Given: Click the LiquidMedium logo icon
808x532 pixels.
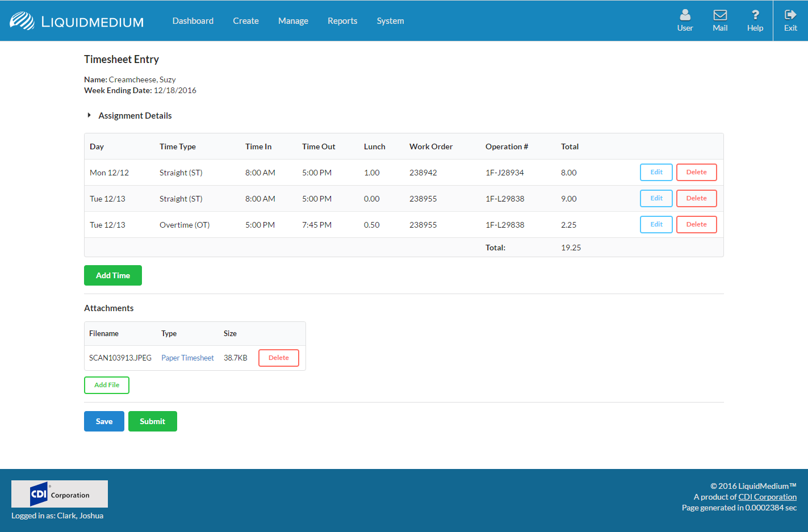Looking at the screenshot, I should click(x=22, y=21).
